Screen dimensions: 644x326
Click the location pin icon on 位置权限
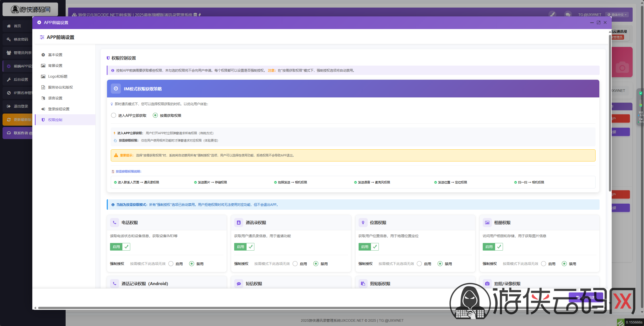point(363,223)
